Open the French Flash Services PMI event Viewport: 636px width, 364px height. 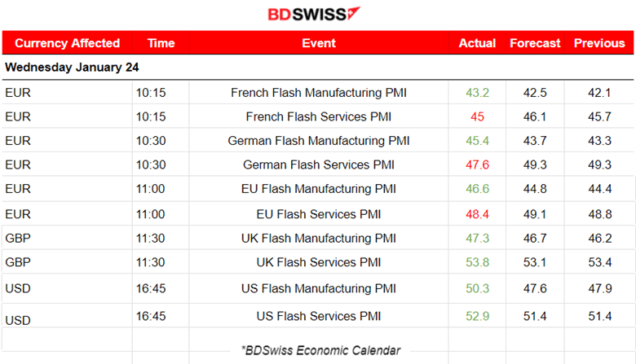(x=319, y=116)
